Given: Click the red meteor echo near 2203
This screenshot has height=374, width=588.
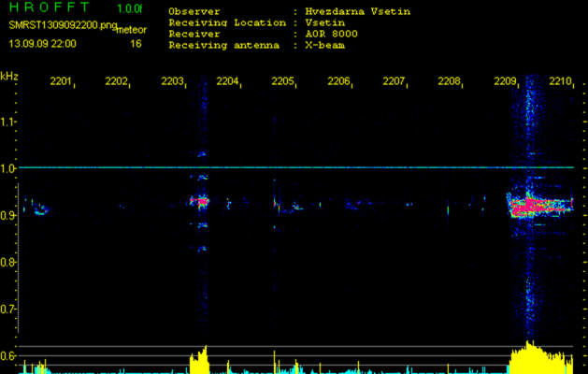Looking at the screenshot, I should tap(200, 200).
